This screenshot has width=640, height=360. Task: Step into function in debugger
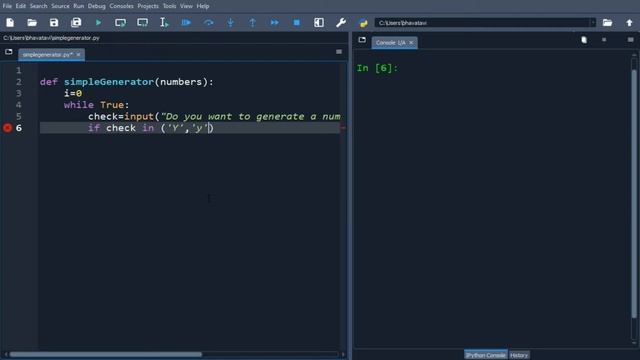pyautogui.click(x=231, y=22)
